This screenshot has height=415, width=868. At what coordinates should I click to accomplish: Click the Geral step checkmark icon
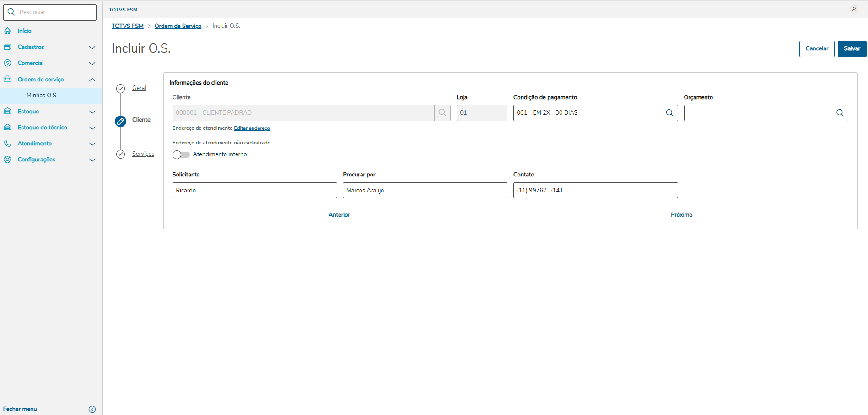(120, 89)
